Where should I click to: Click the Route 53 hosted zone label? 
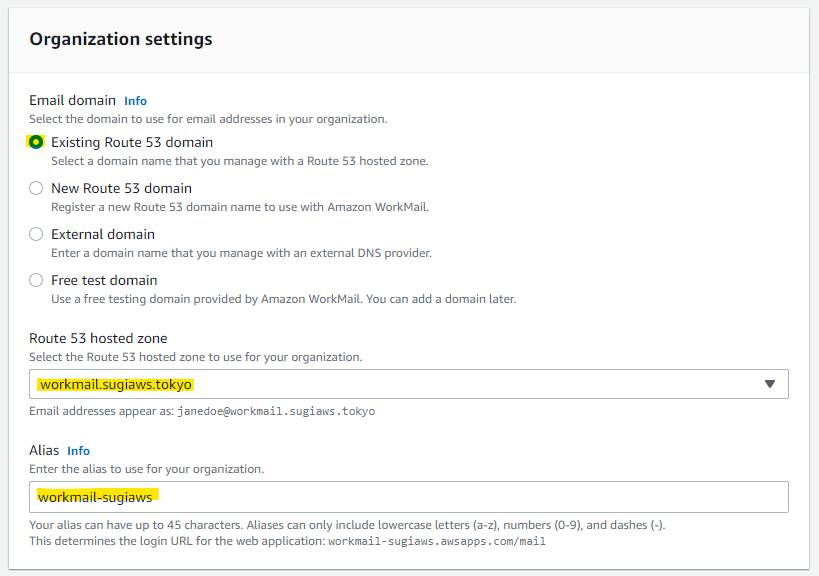point(98,338)
